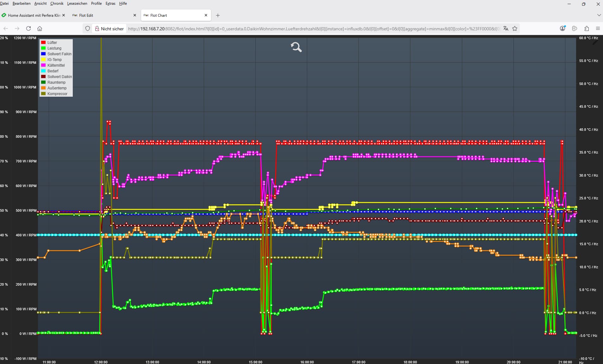Open a new tab with plus button
Screen dimensions: 603x364
tap(218, 15)
